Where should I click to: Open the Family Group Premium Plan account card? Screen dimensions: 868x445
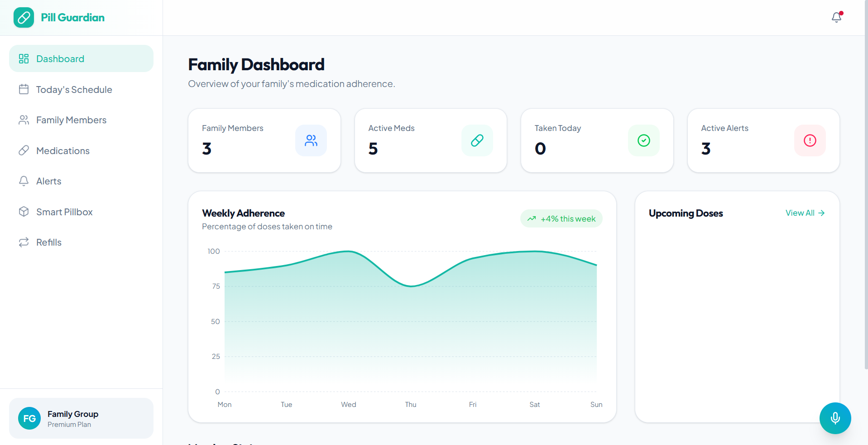81,418
